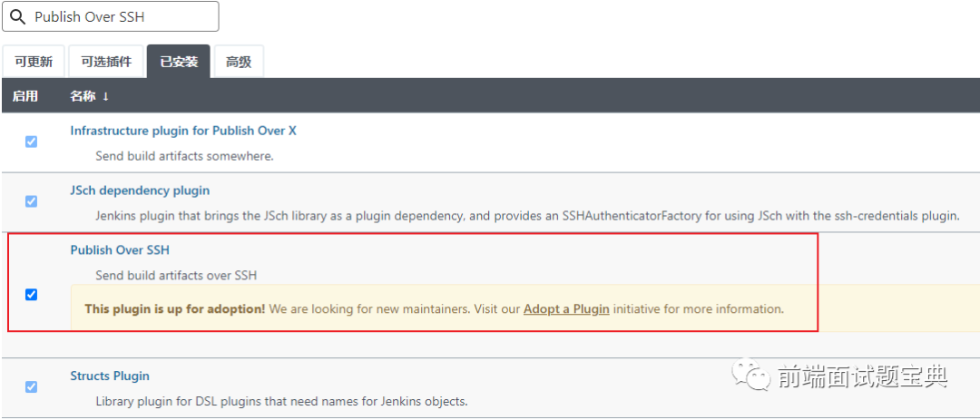Click the 启用 column header
This screenshot has width=980, height=420.
click(25, 96)
